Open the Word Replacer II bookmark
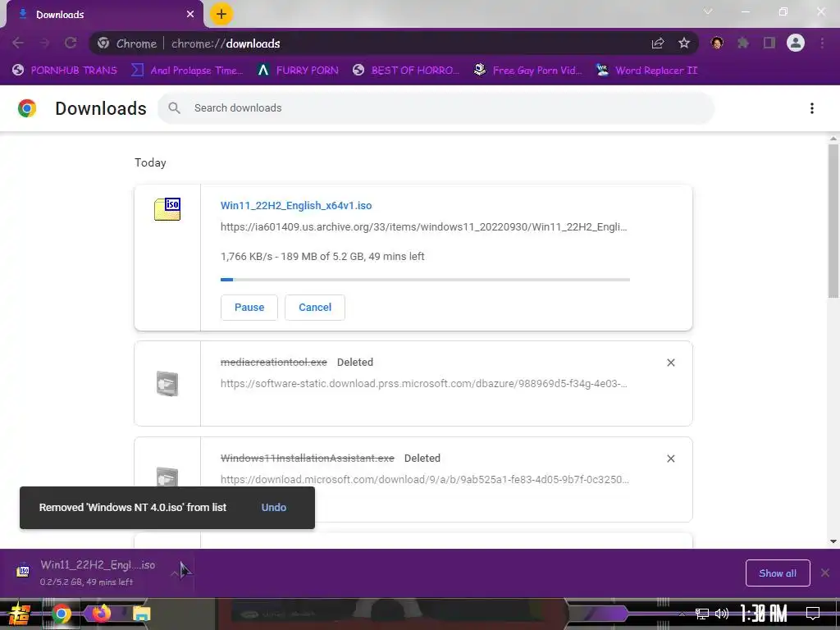 pos(647,71)
